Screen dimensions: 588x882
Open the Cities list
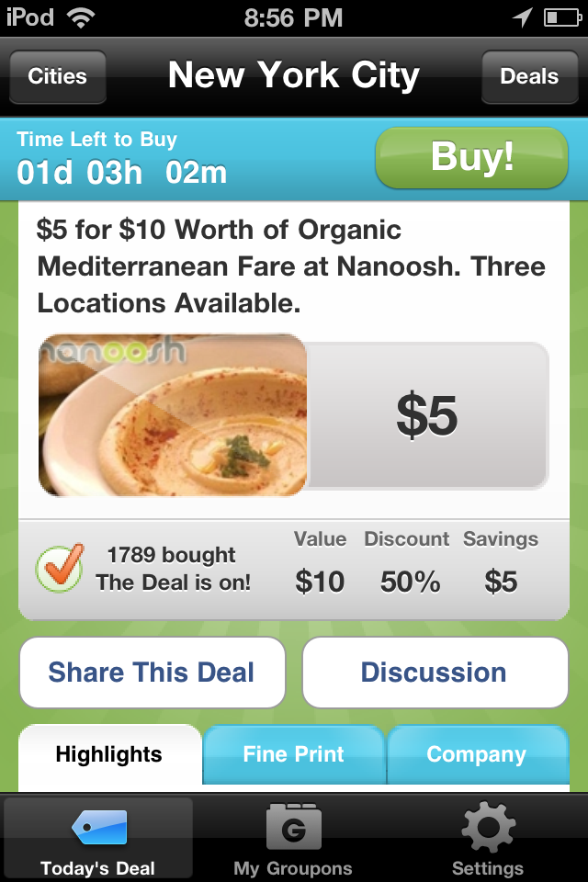(58, 76)
